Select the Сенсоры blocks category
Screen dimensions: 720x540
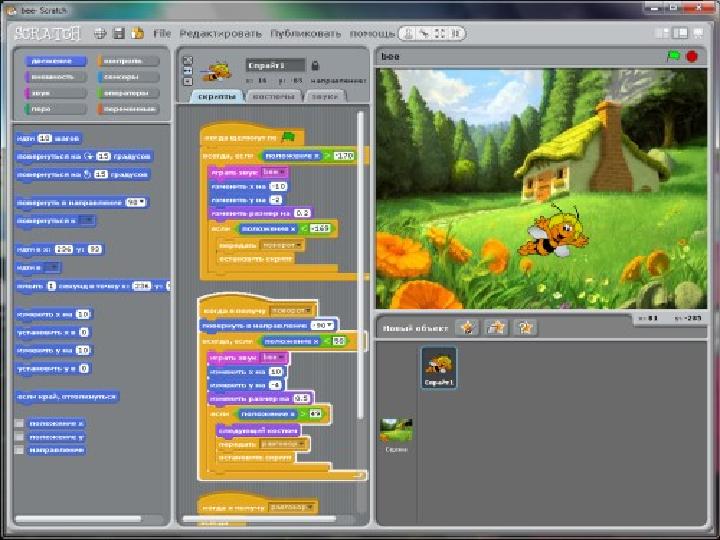[128, 77]
